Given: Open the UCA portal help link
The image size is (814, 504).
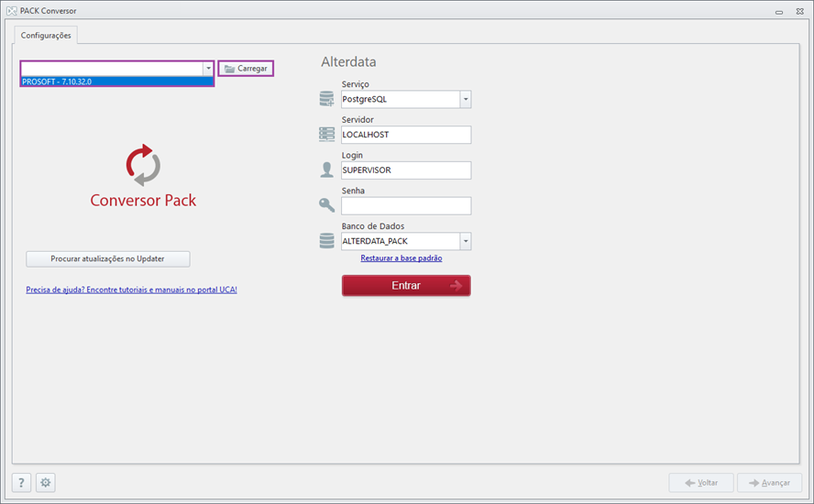Looking at the screenshot, I should pos(131,290).
